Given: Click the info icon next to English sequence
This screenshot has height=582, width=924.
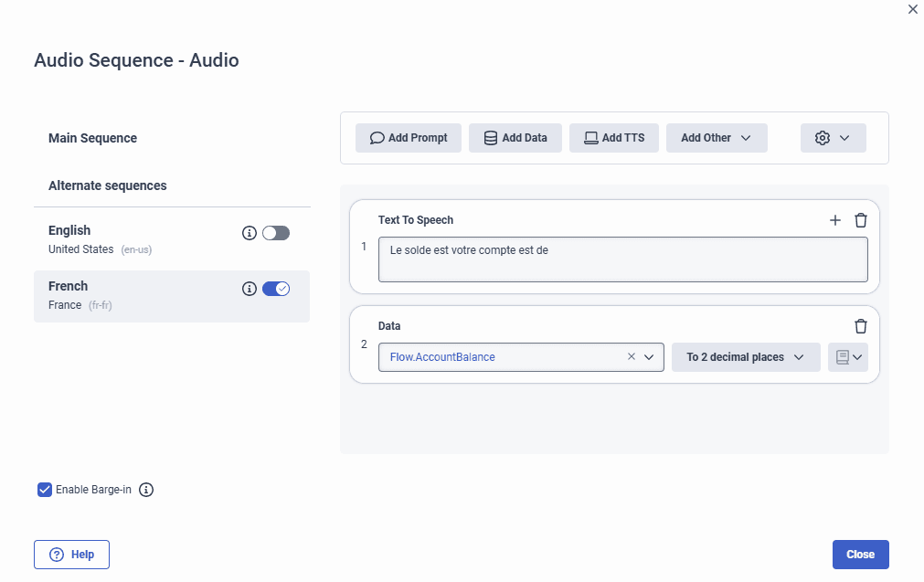Looking at the screenshot, I should pos(250,233).
